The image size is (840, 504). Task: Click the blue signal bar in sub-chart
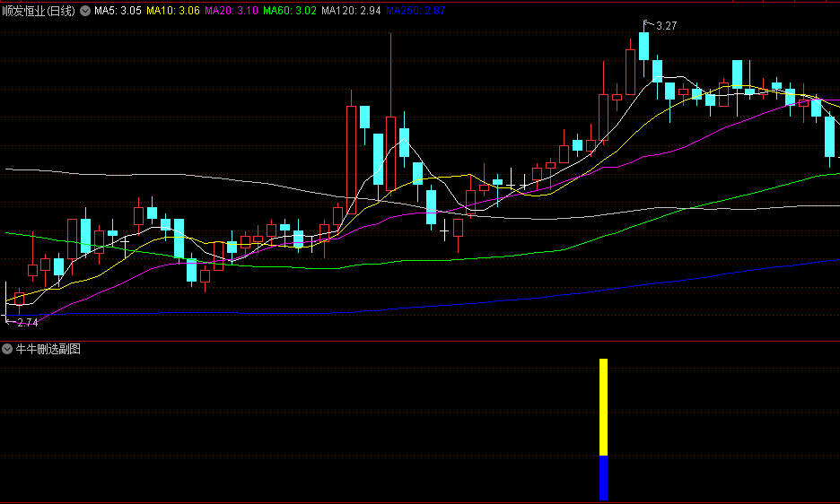tap(603, 478)
